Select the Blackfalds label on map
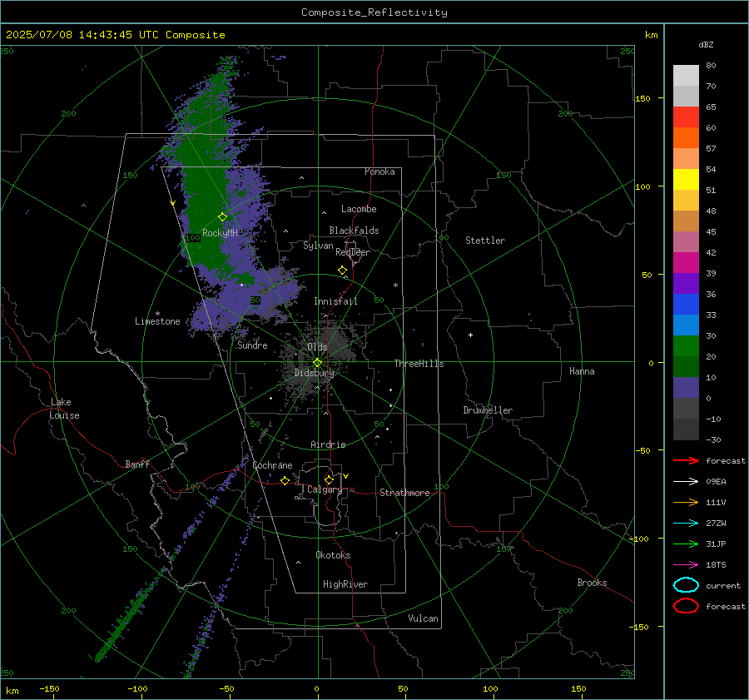749x700 pixels. coord(354,231)
